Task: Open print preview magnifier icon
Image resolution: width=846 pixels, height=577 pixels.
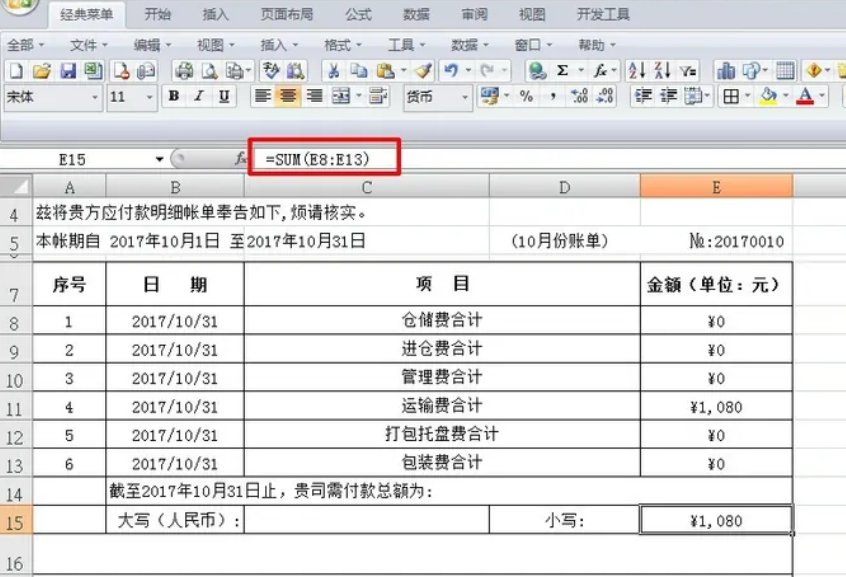Action: point(209,71)
